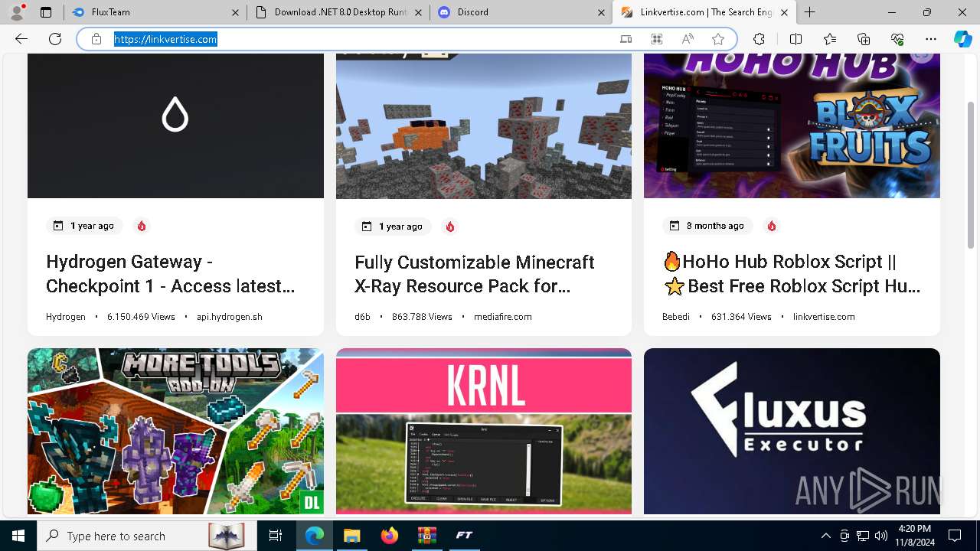
Task: Click the Hydrogen author name
Action: [66, 316]
